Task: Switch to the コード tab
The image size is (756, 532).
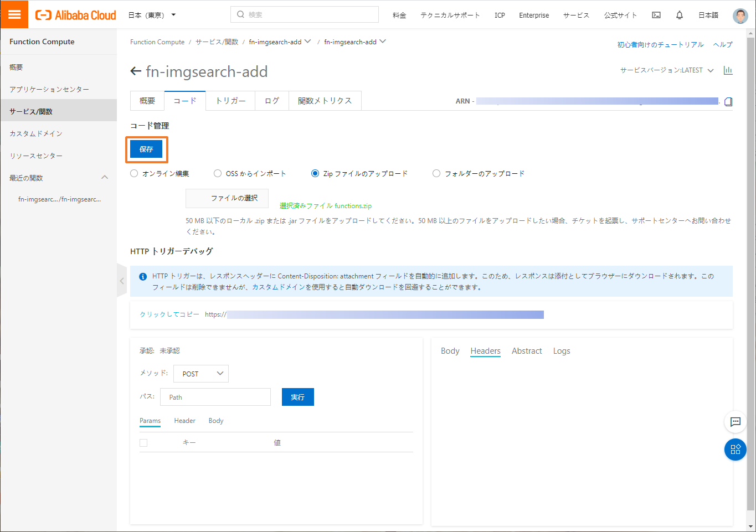Action: pos(185,101)
